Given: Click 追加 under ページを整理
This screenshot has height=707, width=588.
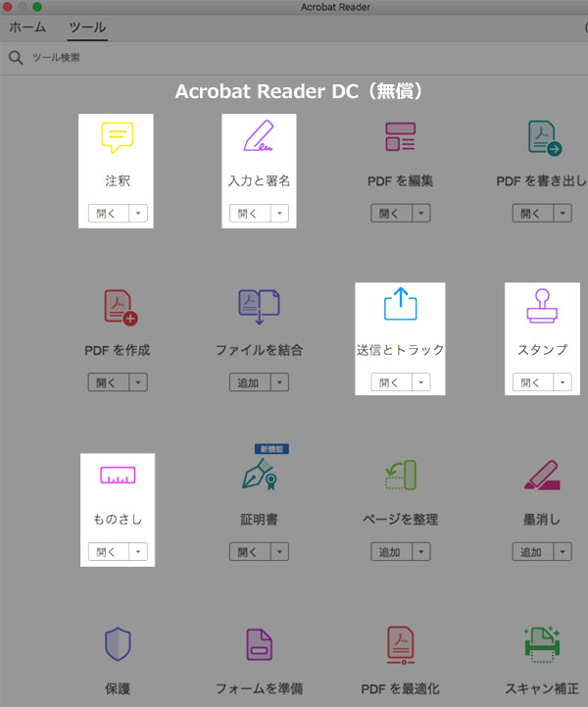Looking at the screenshot, I should click(x=392, y=551).
